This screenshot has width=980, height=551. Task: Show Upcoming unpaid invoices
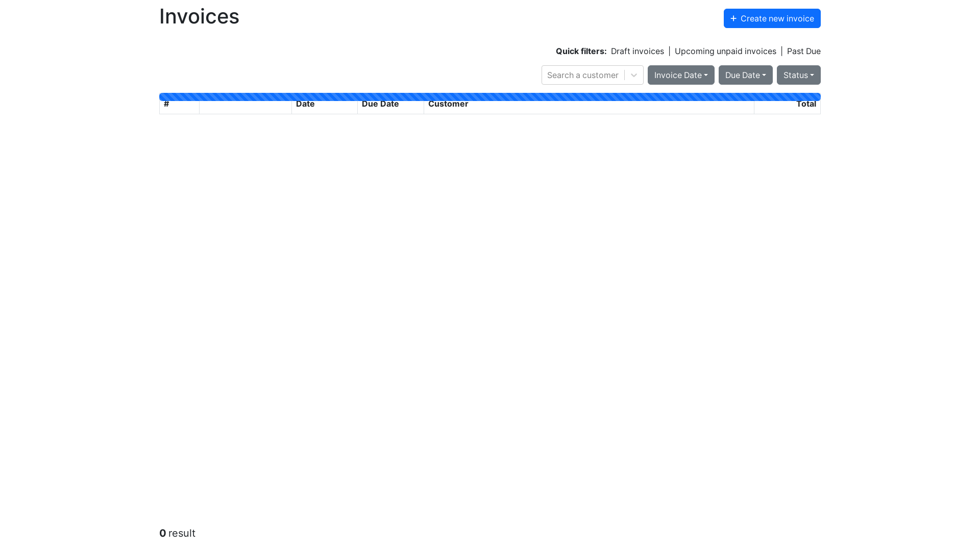tap(725, 51)
